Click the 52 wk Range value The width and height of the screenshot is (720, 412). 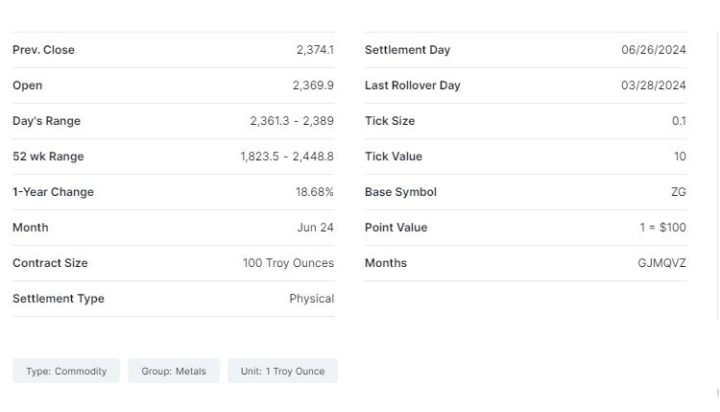pyautogui.click(x=287, y=157)
